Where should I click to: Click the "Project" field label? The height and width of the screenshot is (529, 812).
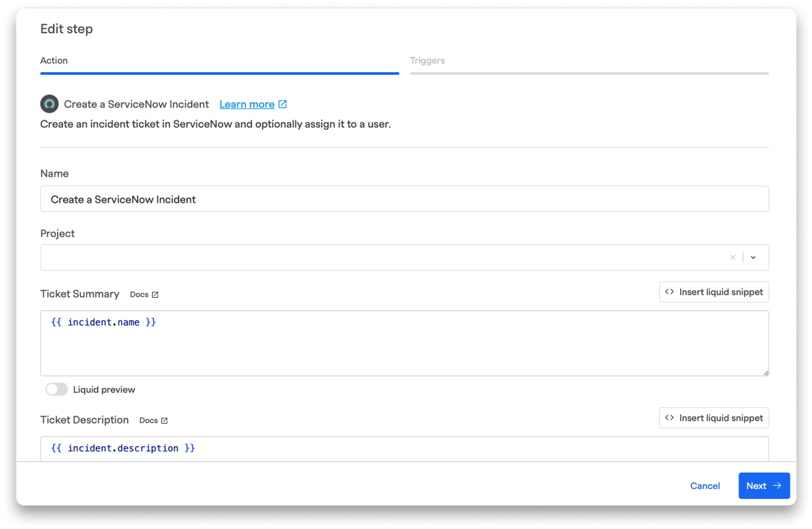point(57,234)
